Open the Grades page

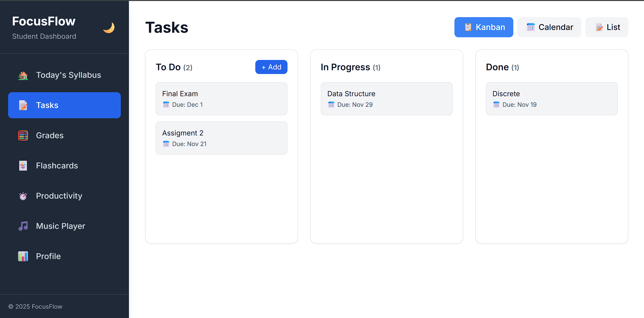click(x=50, y=135)
